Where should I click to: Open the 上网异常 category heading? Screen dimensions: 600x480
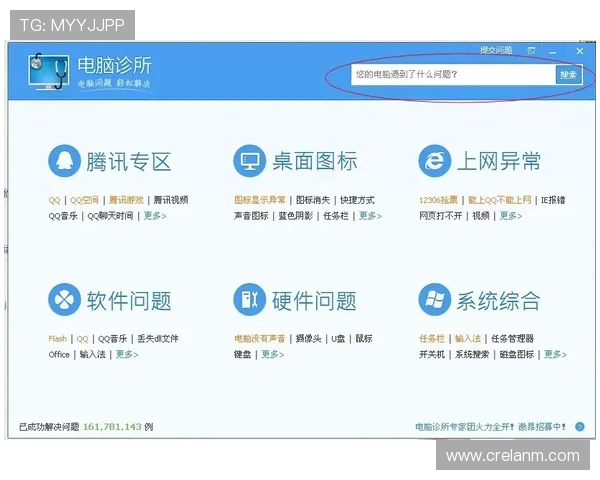point(499,161)
